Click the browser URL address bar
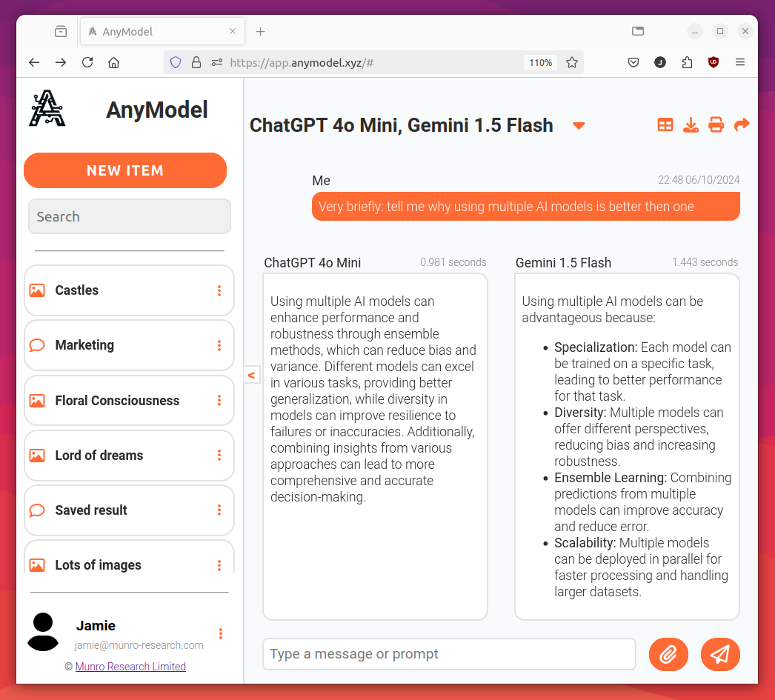Image resolution: width=775 pixels, height=700 pixels. click(373, 63)
